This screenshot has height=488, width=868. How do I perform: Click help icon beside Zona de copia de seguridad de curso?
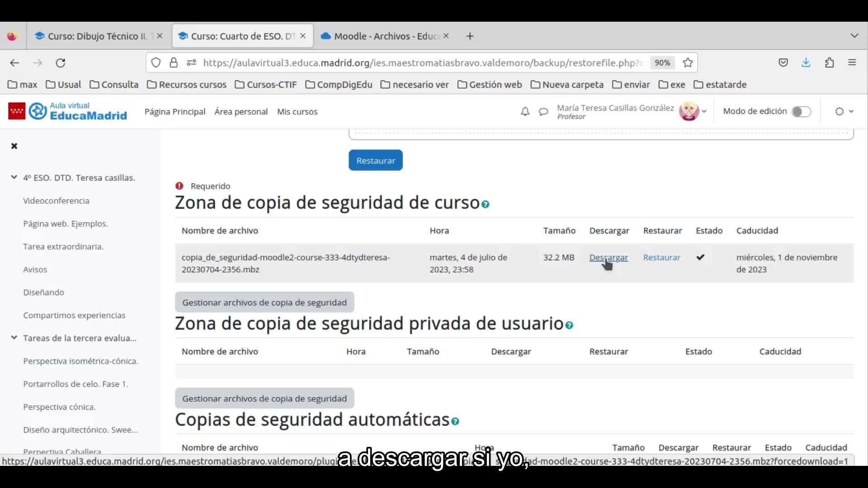486,205
